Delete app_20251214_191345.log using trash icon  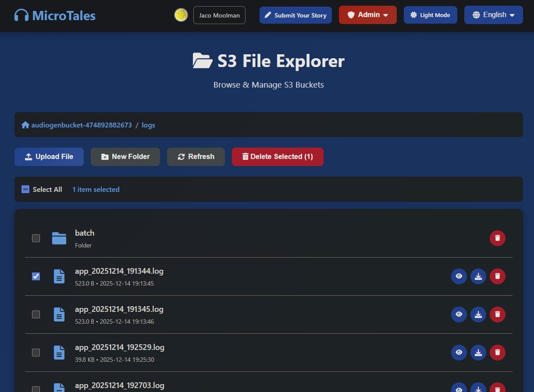pos(497,314)
